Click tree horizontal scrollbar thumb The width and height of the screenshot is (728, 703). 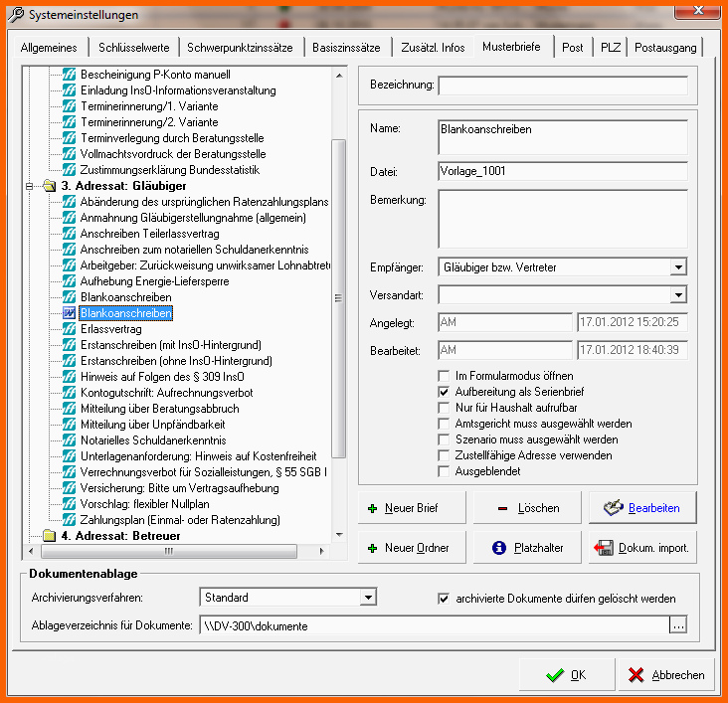pos(168,551)
